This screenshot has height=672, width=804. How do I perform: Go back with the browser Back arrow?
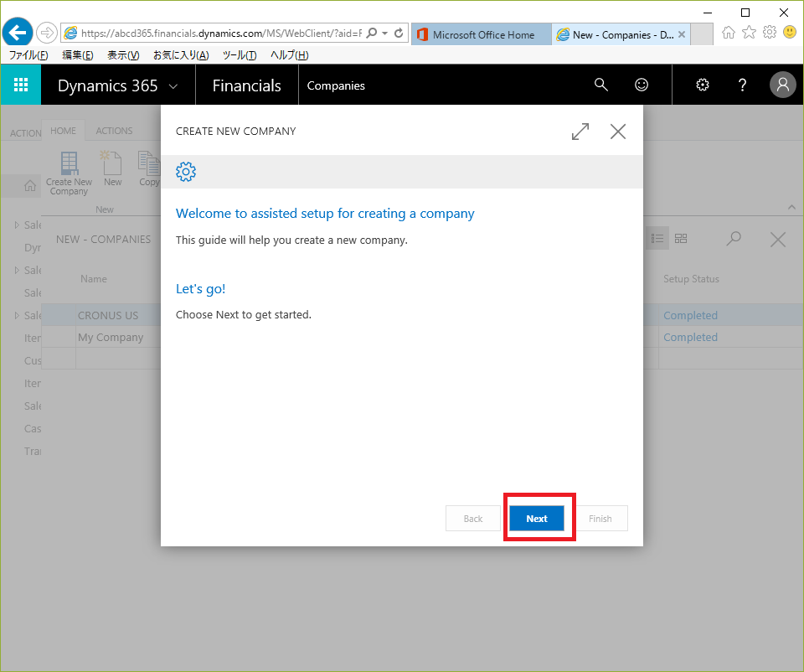pyautogui.click(x=18, y=33)
